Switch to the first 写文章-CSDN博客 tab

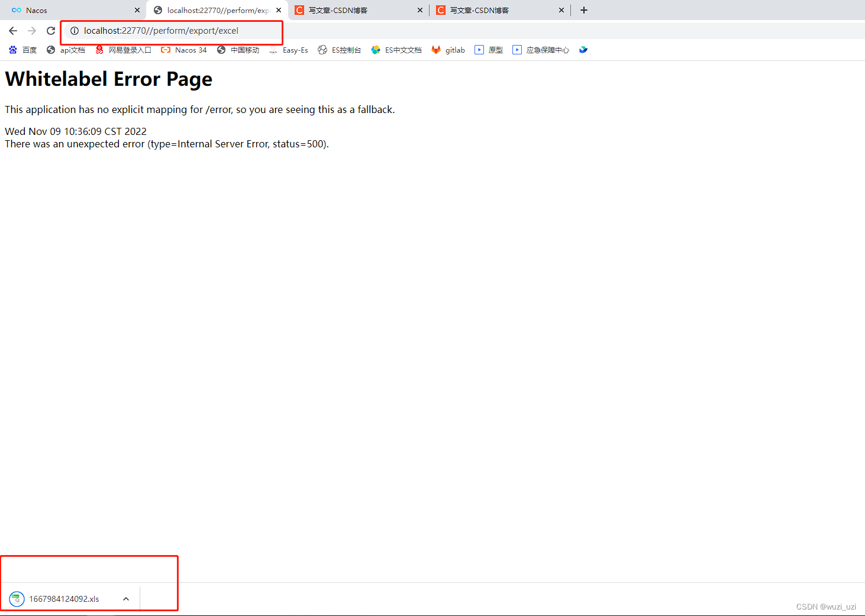(x=358, y=10)
